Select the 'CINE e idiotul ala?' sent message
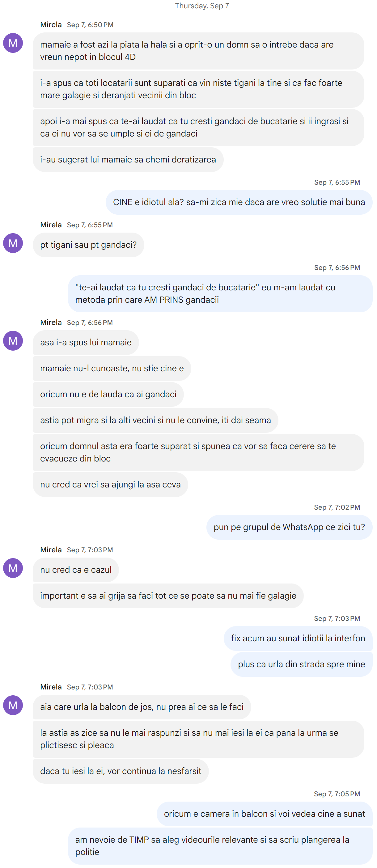The width and height of the screenshot is (377, 868). pos(239,202)
